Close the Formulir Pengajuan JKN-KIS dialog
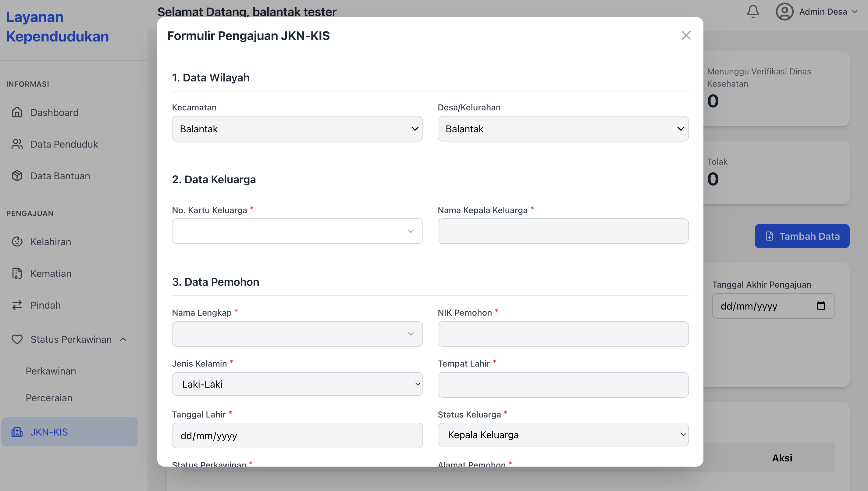The width and height of the screenshot is (868, 491). click(x=686, y=35)
